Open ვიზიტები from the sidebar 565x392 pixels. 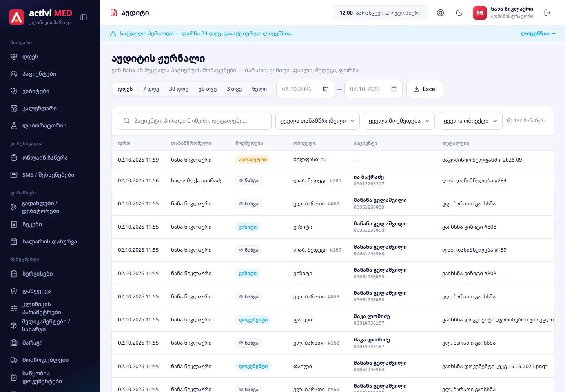(50, 91)
